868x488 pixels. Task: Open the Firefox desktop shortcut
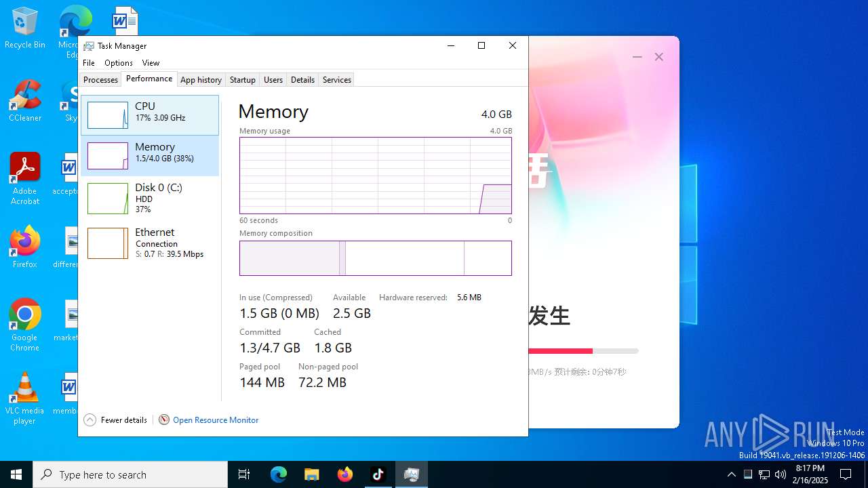25,247
